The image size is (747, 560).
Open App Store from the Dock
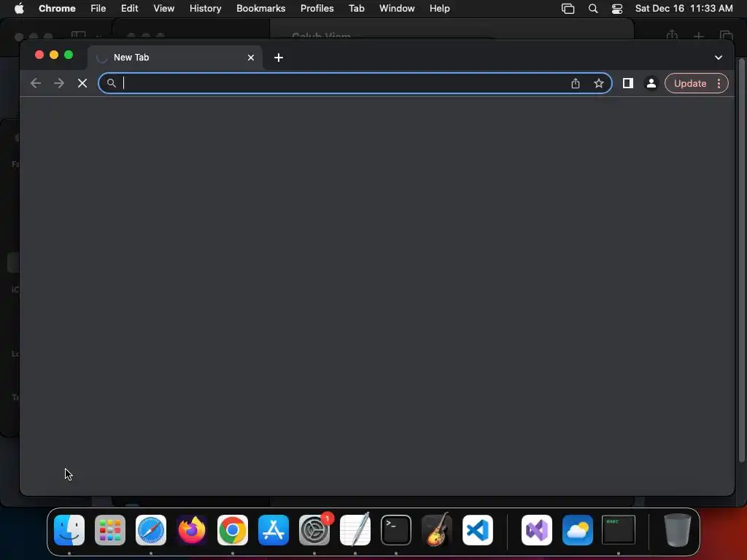tap(274, 530)
